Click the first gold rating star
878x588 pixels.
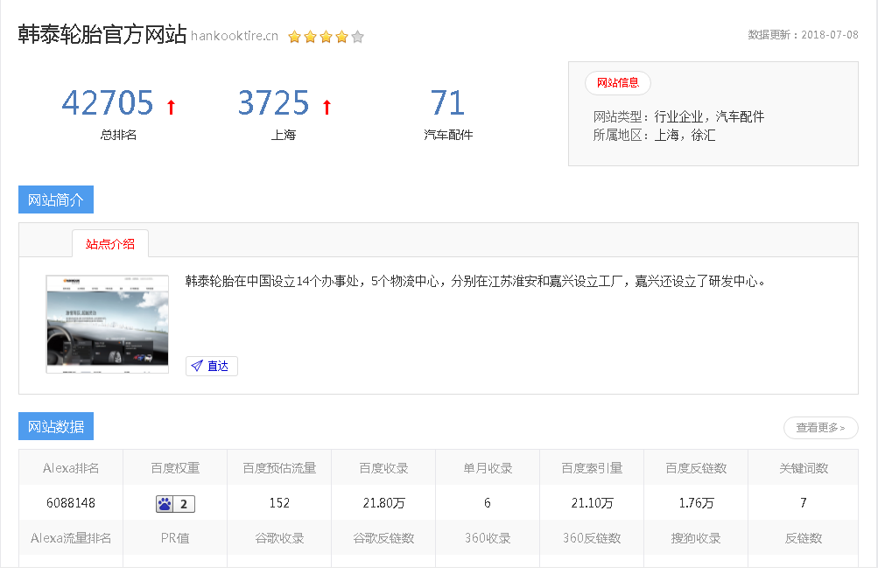(x=294, y=37)
